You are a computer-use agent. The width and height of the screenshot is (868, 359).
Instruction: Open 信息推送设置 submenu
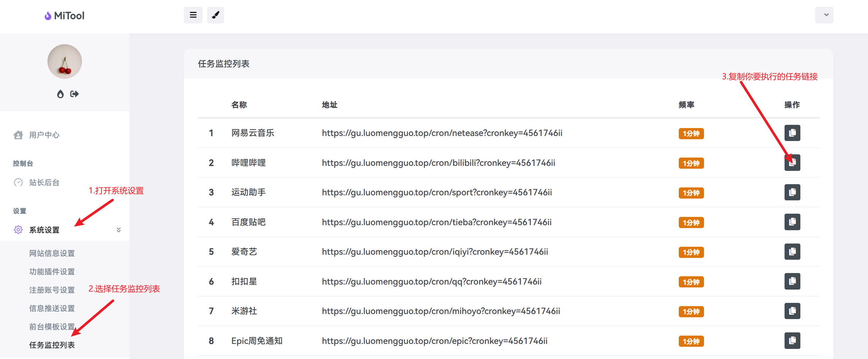[52, 308]
